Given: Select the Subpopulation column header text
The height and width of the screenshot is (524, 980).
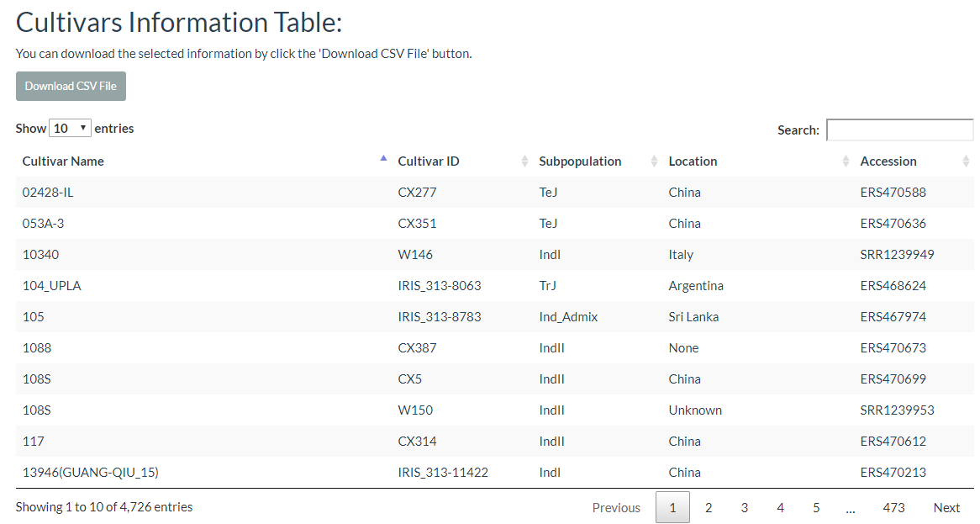Looking at the screenshot, I should click(x=580, y=161).
